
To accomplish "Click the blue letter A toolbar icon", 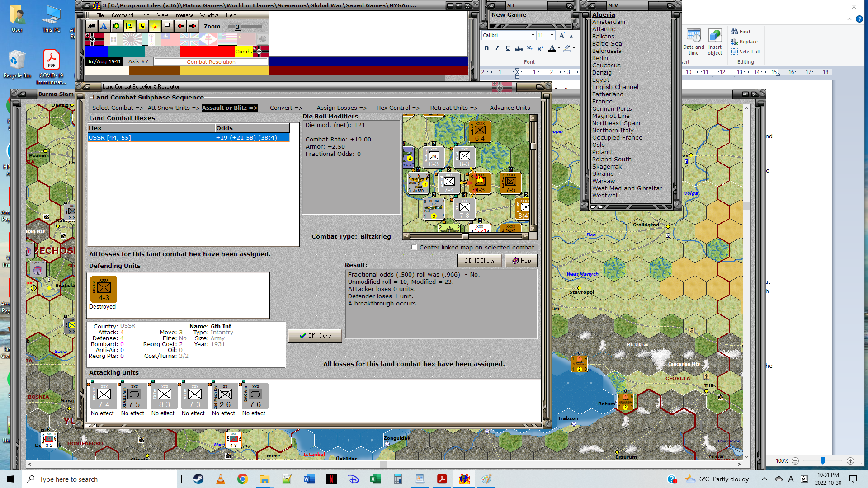I will [x=104, y=26].
